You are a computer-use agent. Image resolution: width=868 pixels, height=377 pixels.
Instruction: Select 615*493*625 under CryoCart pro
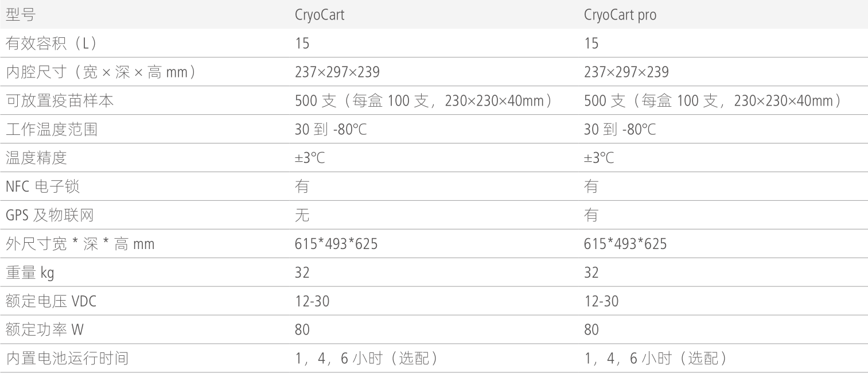pos(625,244)
